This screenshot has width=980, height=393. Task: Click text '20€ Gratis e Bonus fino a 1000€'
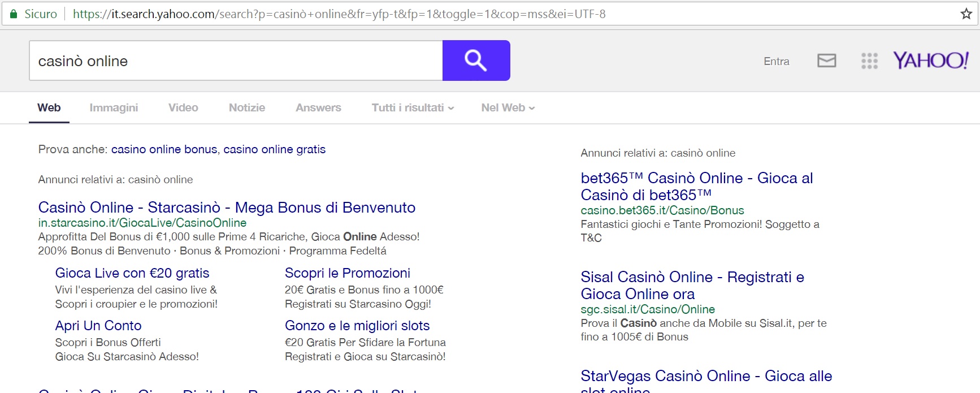coord(364,290)
